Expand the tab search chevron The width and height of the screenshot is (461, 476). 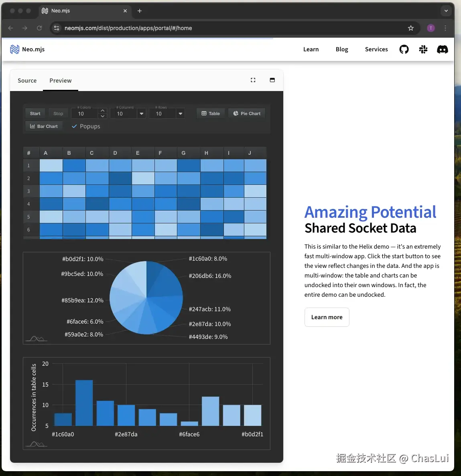click(x=446, y=11)
